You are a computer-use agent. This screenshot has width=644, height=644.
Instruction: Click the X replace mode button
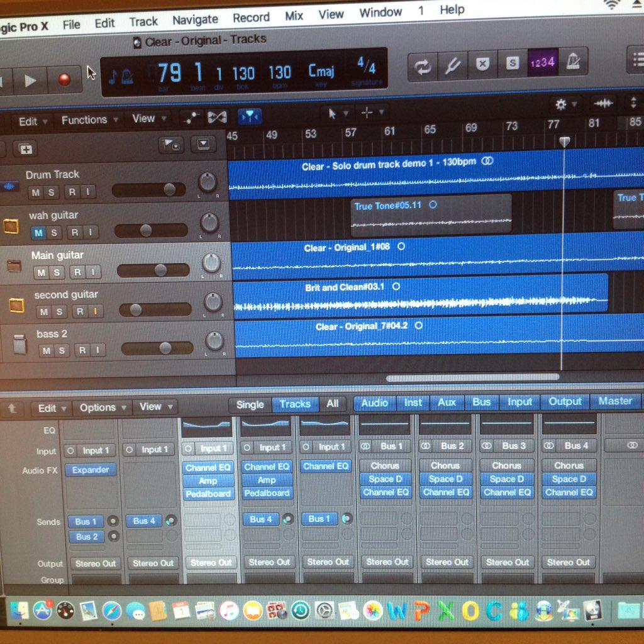click(x=482, y=65)
